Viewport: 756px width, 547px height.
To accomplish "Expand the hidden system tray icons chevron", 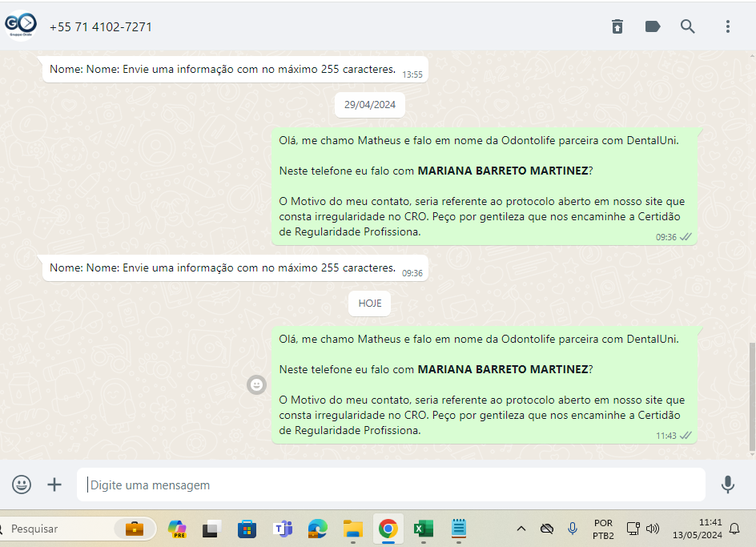I will [x=521, y=529].
